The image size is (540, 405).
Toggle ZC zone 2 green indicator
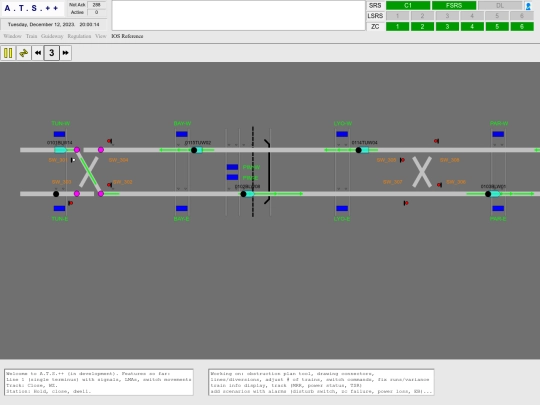422,27
